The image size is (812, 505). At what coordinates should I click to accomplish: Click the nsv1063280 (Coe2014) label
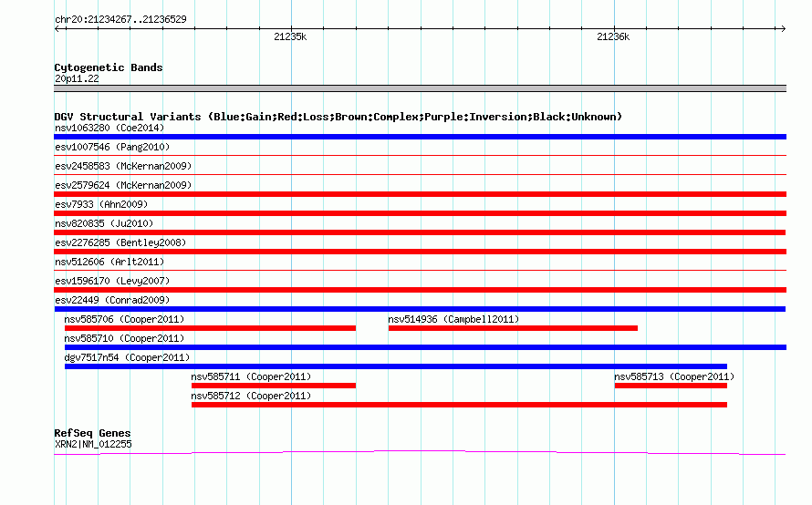pyautogui.click(x=109, y=128)
